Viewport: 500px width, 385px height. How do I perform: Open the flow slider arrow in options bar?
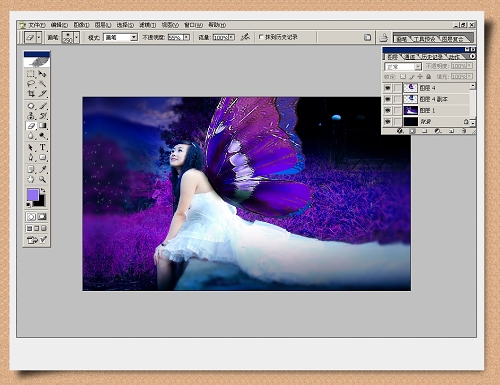[x=232, y=37]
